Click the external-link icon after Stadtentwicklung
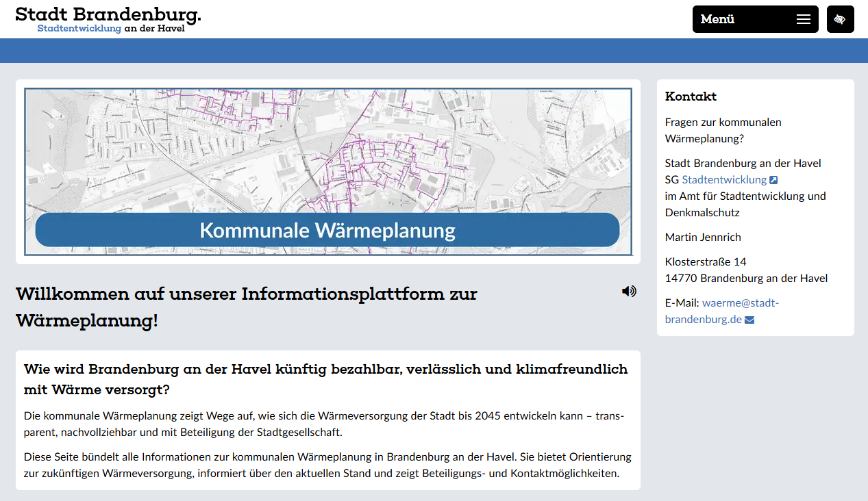This screenshot has width=868, height=501. tap(774, 179)
